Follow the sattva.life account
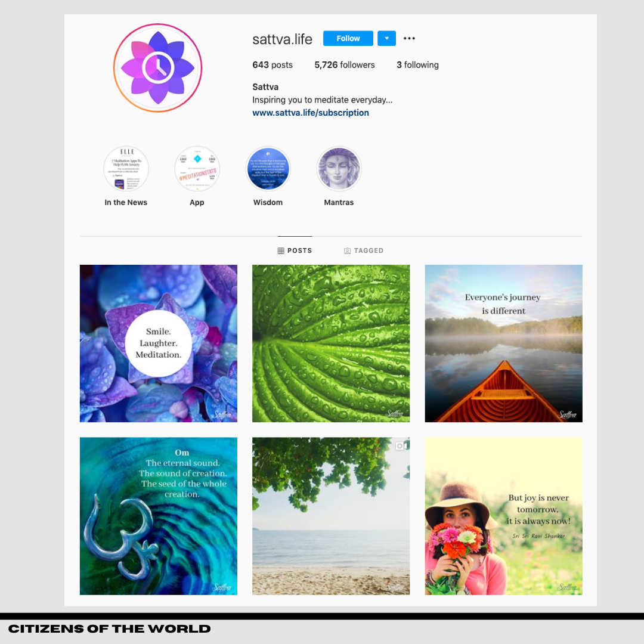The height and width of the screenshot is (644, 644). (x=348, y=38)
